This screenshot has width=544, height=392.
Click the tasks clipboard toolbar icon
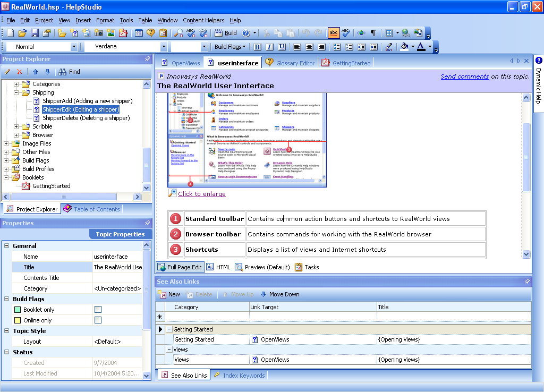163,33
